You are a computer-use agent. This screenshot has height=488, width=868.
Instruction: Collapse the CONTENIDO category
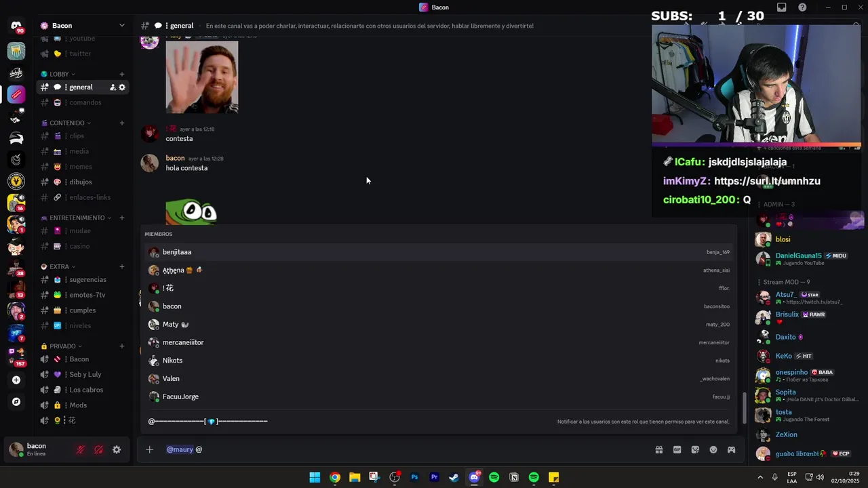pos(66,123)
